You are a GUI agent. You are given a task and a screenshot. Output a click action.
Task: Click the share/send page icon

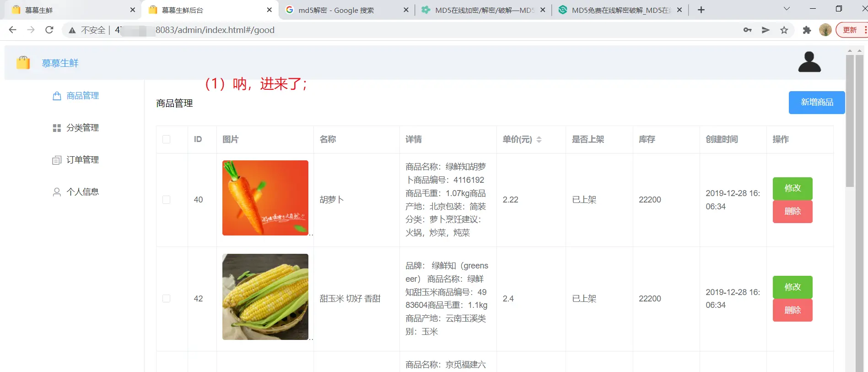(x=766, y=30)
